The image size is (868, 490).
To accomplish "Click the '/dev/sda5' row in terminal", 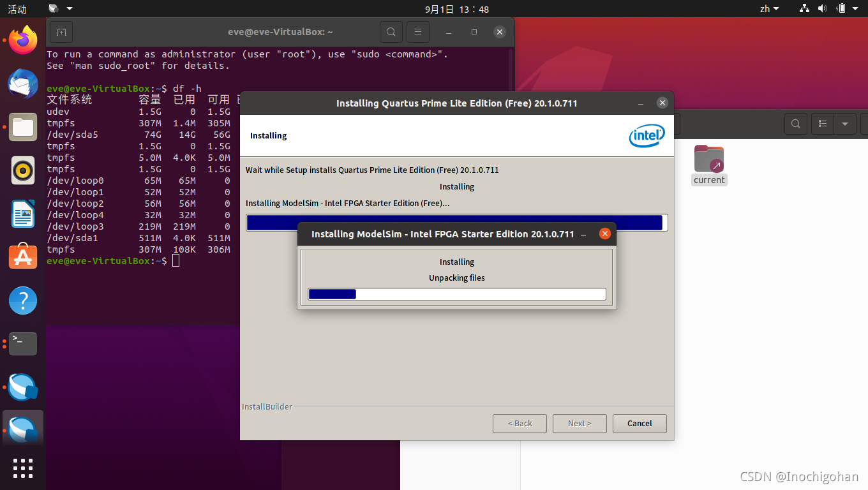I will (138, 135).
